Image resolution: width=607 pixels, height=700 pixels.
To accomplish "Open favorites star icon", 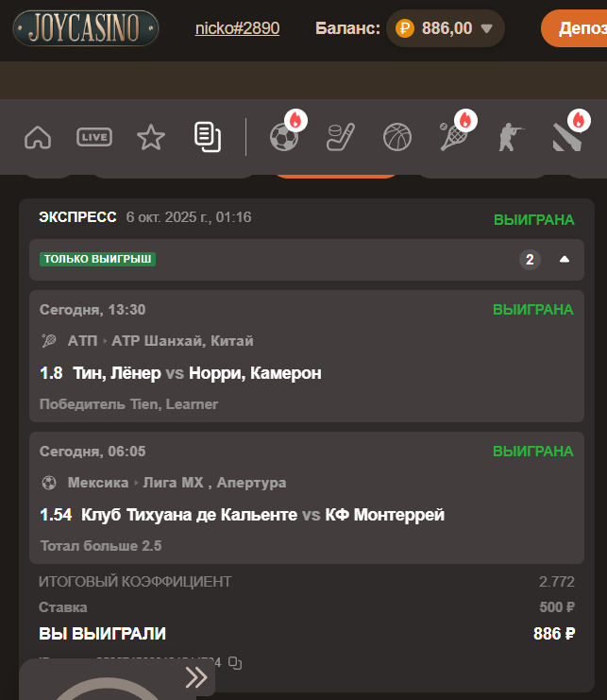I will click(x=151, y=137).
